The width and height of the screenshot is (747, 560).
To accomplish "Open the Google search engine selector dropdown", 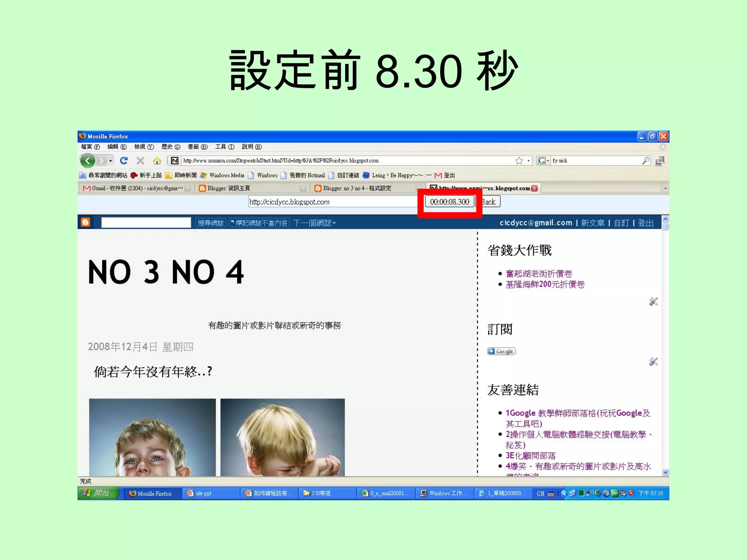I will point(543,160).
